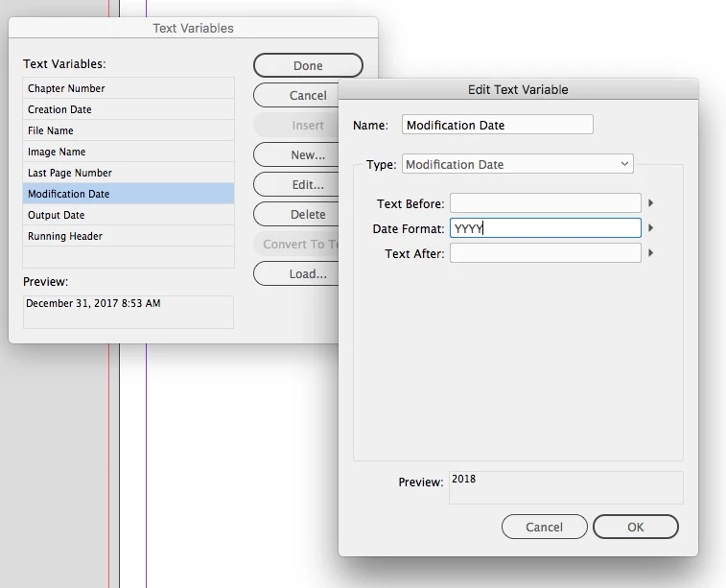Open the Type dropdown showing Modification Date
Image resolution: width=726 pixels, height=588 pixels.
518,164
